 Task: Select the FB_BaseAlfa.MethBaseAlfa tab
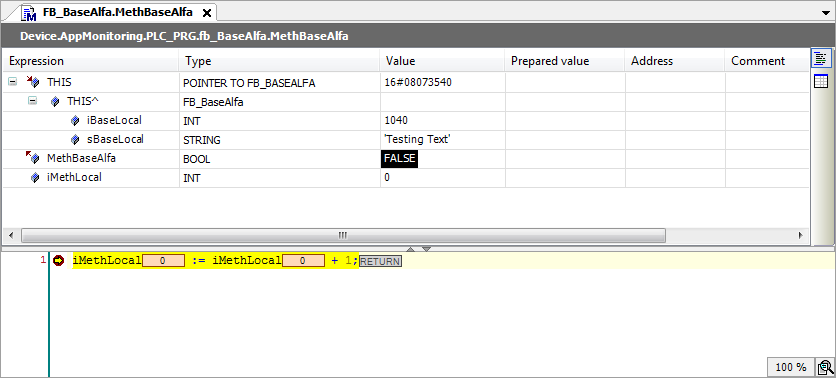tap(117, 13)
